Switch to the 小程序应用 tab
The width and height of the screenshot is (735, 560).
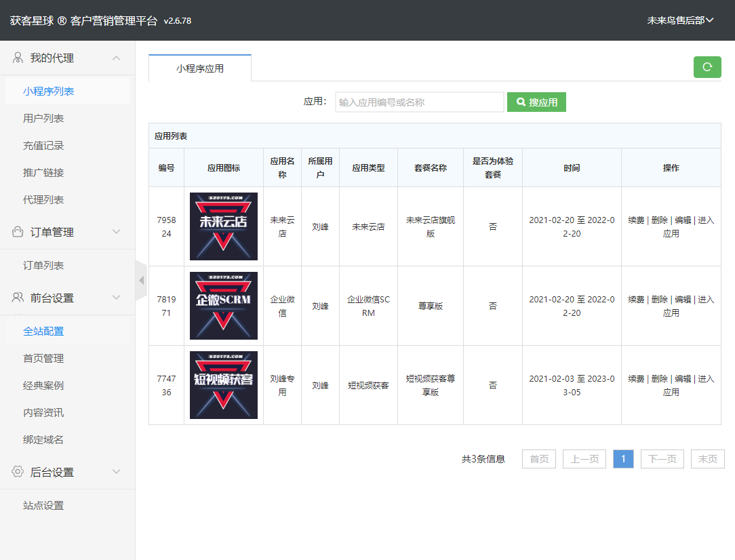click(x=200, y=68)
